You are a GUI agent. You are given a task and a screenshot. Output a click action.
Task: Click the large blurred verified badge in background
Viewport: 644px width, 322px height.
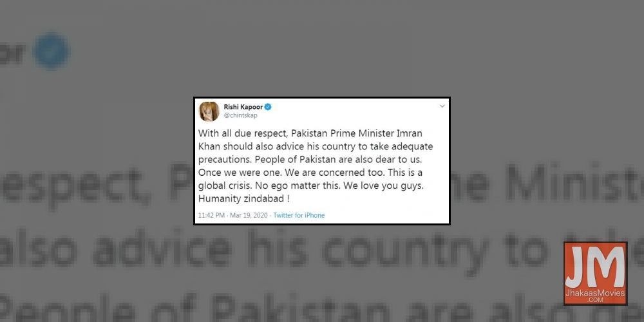coord(52,51)
